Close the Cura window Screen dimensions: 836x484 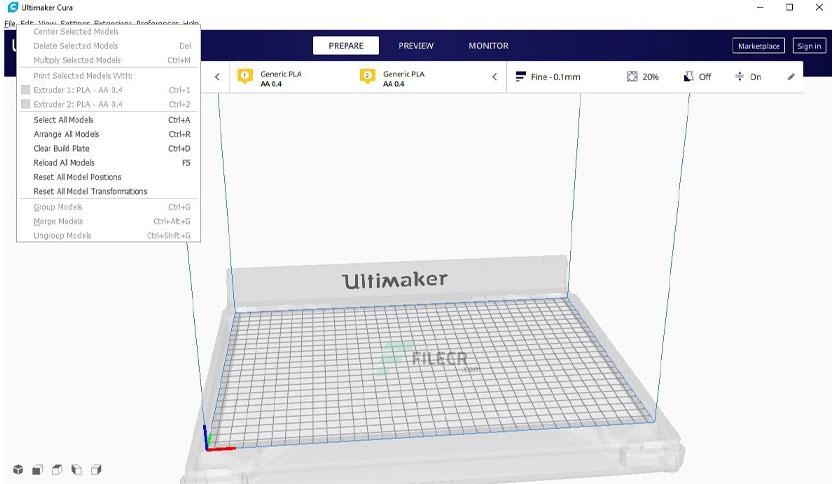(819, 7)
